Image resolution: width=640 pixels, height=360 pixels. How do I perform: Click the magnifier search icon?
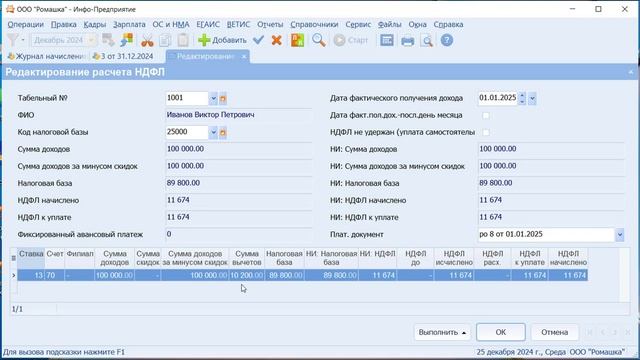coord(319,40)
